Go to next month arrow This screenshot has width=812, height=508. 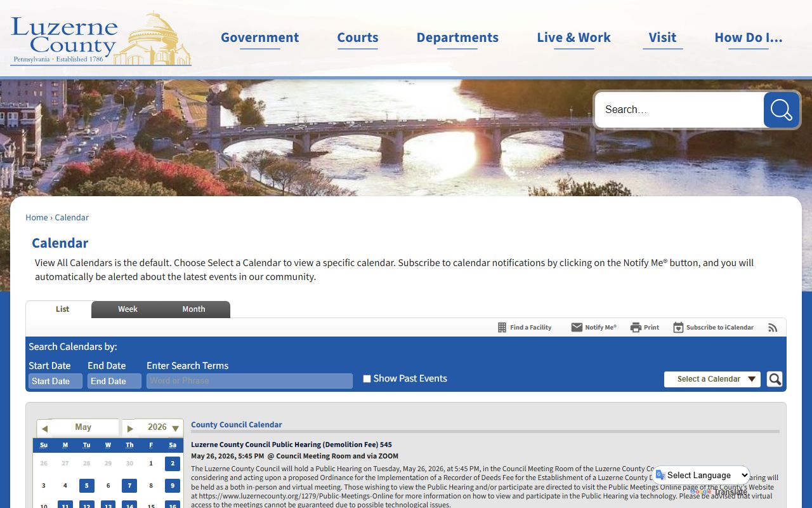[129, 429]
